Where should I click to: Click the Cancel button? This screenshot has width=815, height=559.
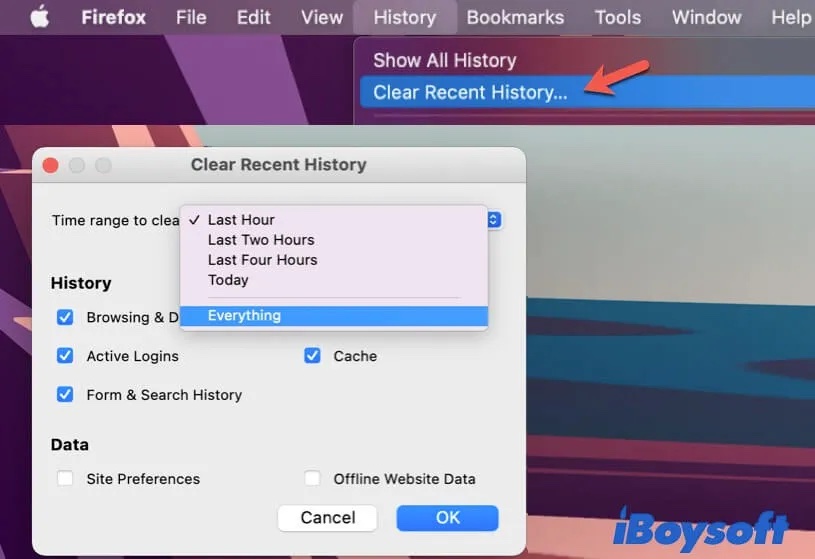[327, 517]
